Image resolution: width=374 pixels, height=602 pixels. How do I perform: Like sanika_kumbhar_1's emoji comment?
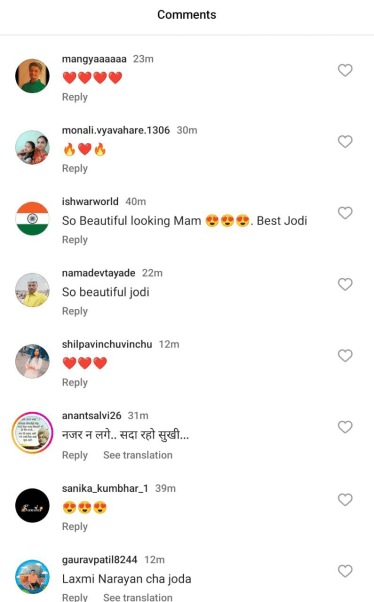(x=345, y=500)
